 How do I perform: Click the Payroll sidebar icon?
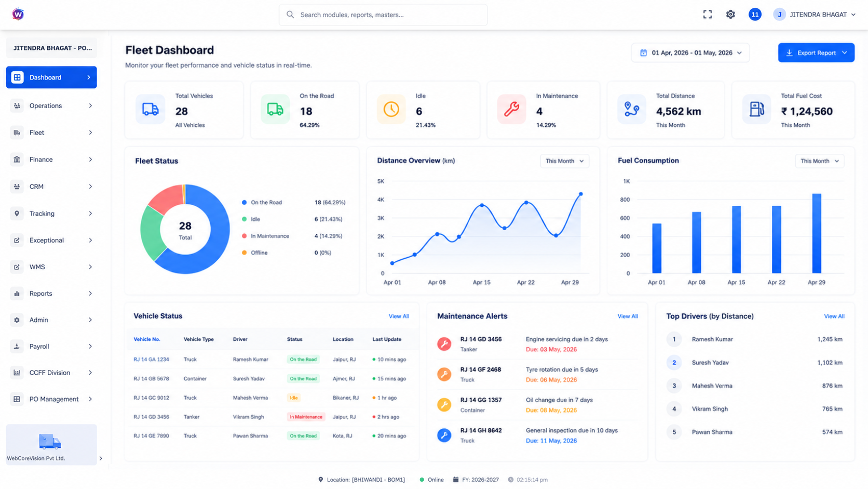[x=17, y=347]
